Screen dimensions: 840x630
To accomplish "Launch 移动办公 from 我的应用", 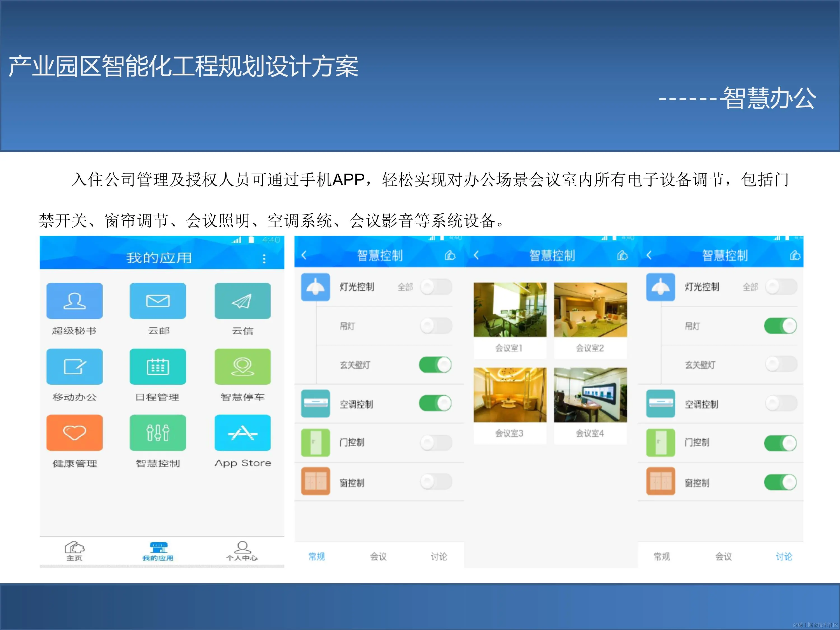I will (x=74, y=367).
